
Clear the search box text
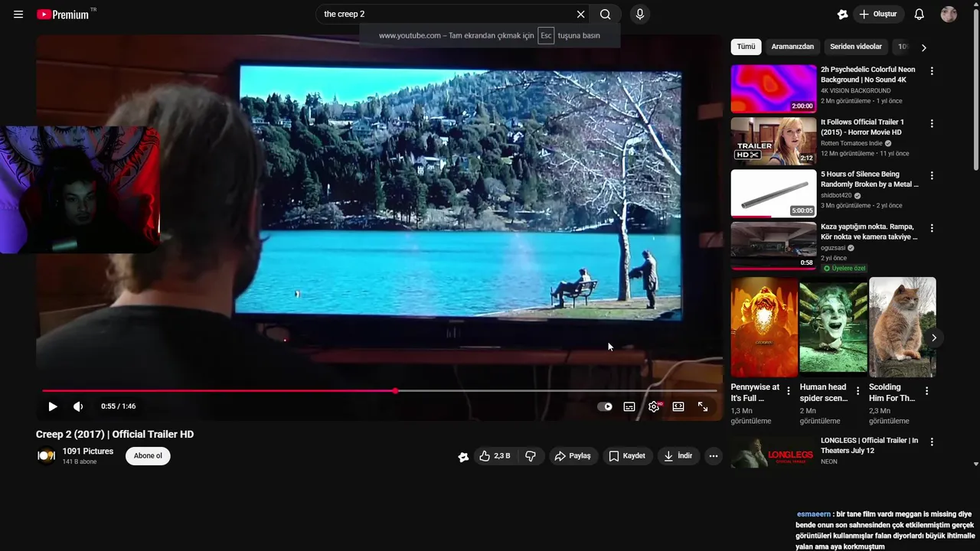580,15
